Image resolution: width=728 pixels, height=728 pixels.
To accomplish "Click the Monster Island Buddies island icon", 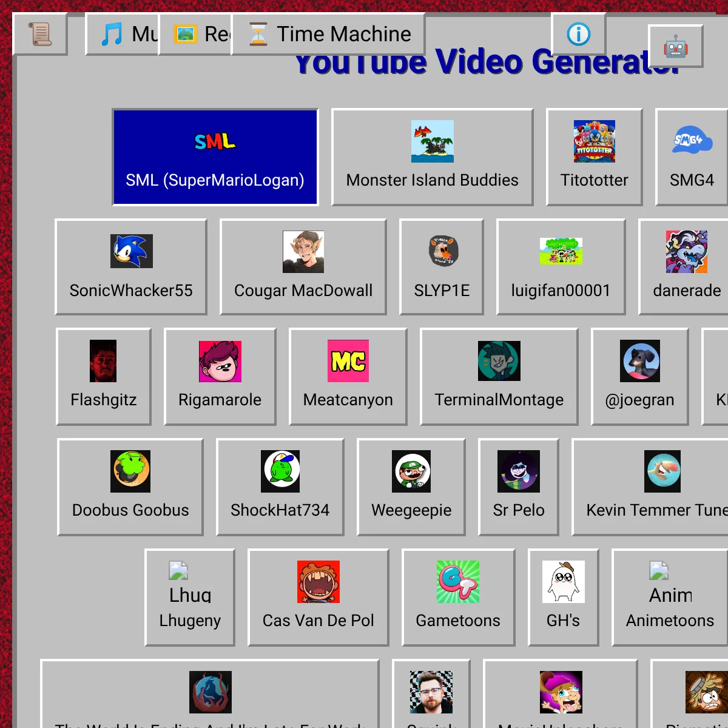I will click(x=433, y=141).
